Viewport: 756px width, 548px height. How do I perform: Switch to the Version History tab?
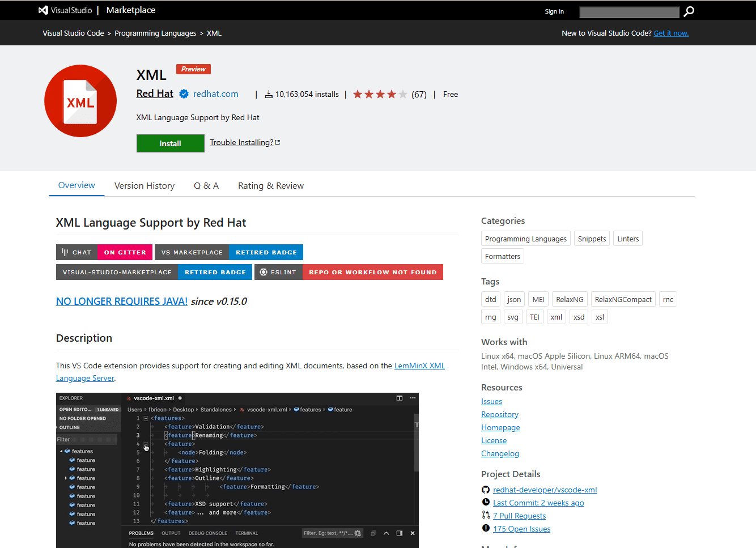tap(145, 186)
